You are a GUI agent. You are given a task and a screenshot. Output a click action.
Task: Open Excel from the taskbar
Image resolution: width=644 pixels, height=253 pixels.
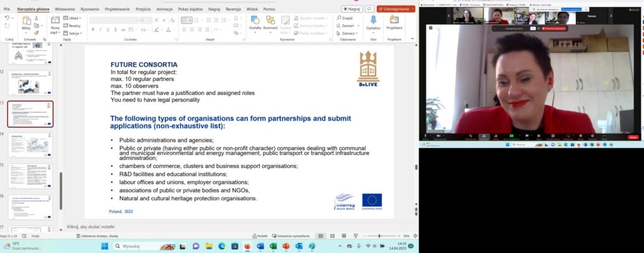(273, 246)
